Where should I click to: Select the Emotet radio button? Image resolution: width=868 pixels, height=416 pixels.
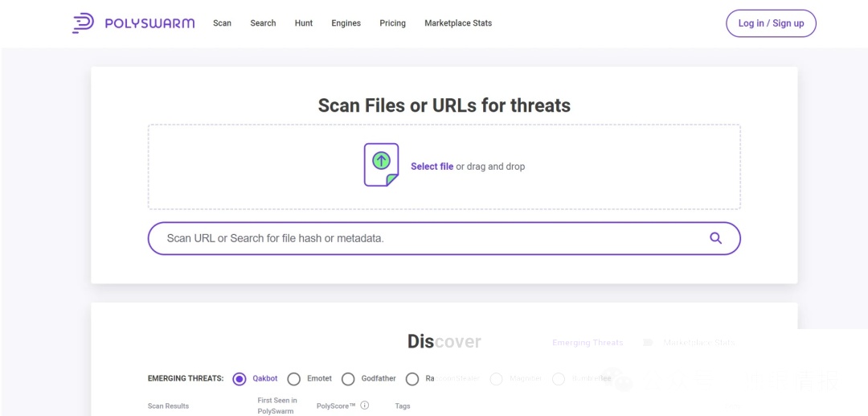coord(294,379)
